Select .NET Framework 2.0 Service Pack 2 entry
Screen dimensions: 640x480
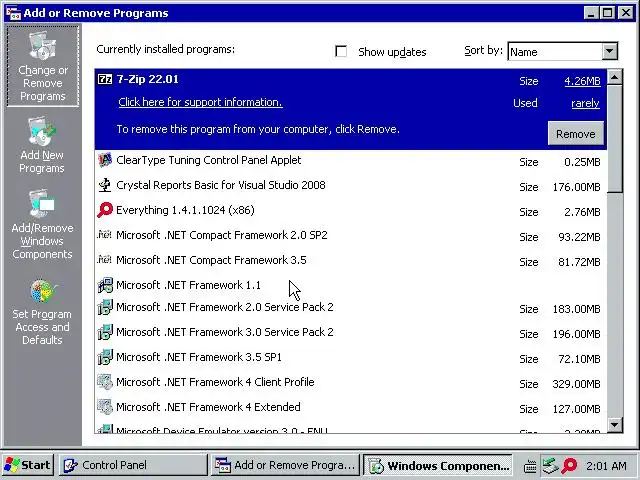351,308
